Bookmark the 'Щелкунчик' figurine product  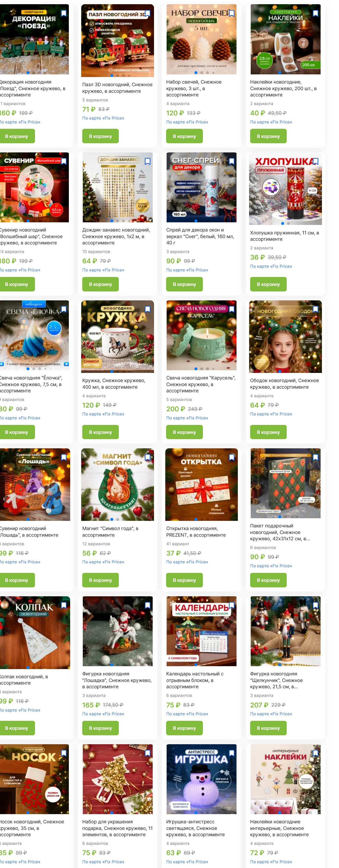point(315,605)
